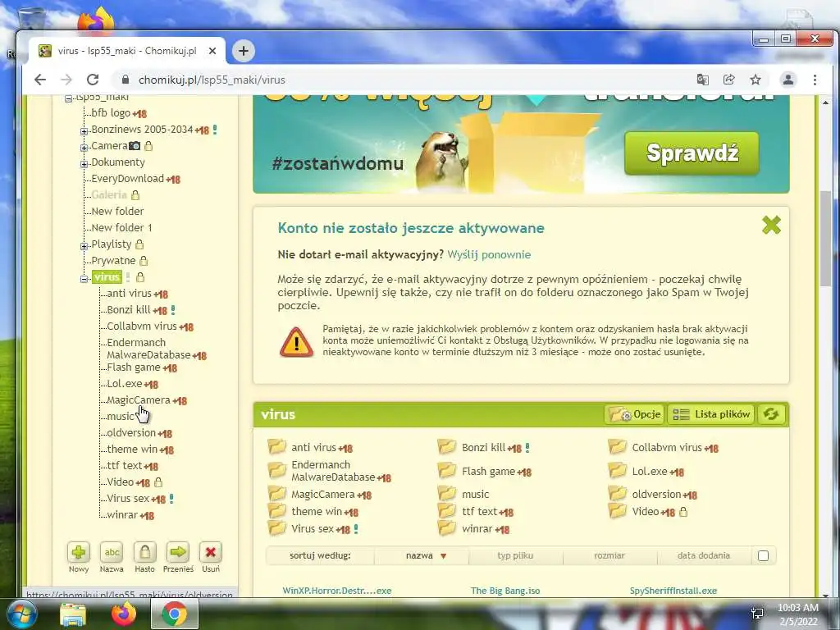Screen dimensions: 840x630
Task: Open Collabvm virus folder in grid
Action: pyautogui.click(x=666, y=447)
